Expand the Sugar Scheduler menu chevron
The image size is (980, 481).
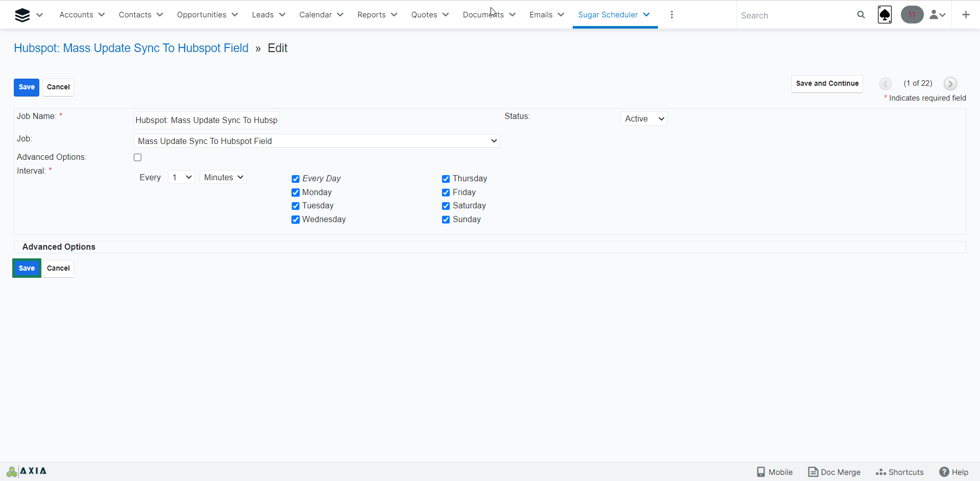click(x=647, y=15)
